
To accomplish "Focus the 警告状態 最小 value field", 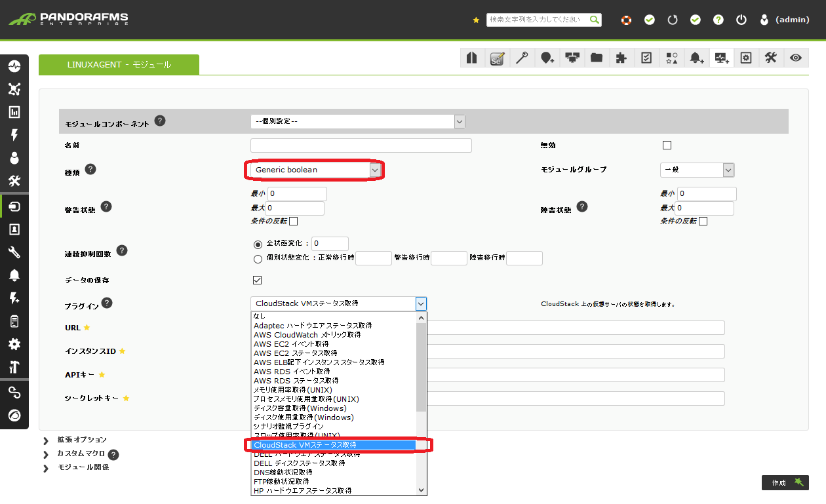I will point(297,194).
